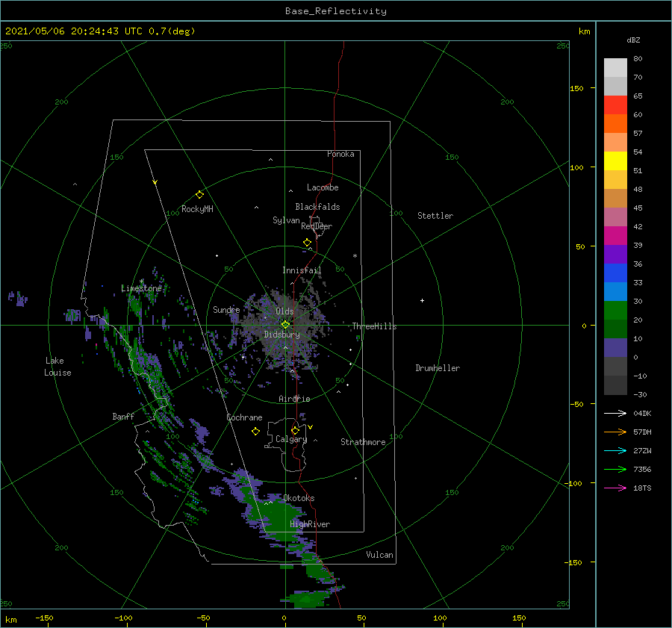Click the Okotoks town label
The image size is (672, 628).
click(299, 498)
